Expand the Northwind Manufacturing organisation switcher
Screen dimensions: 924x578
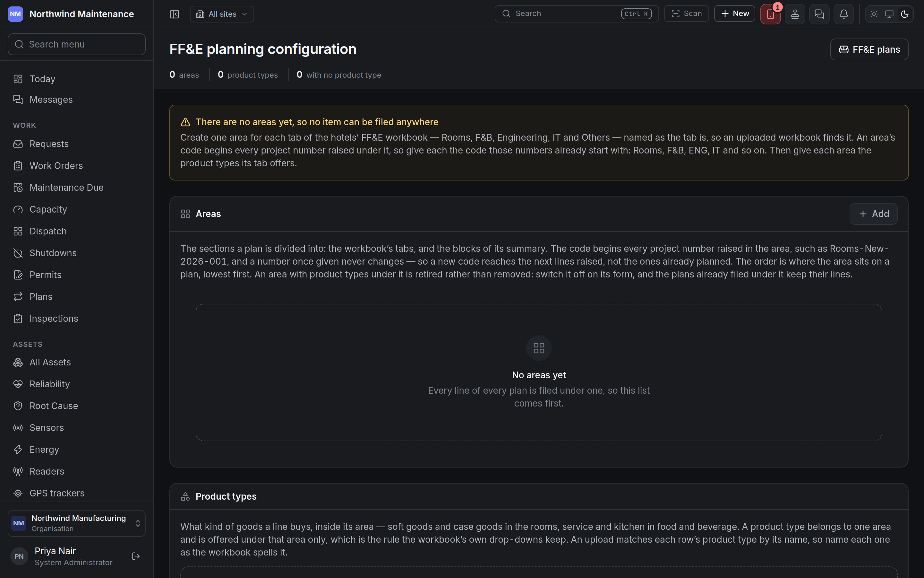(x=76, y=523)
